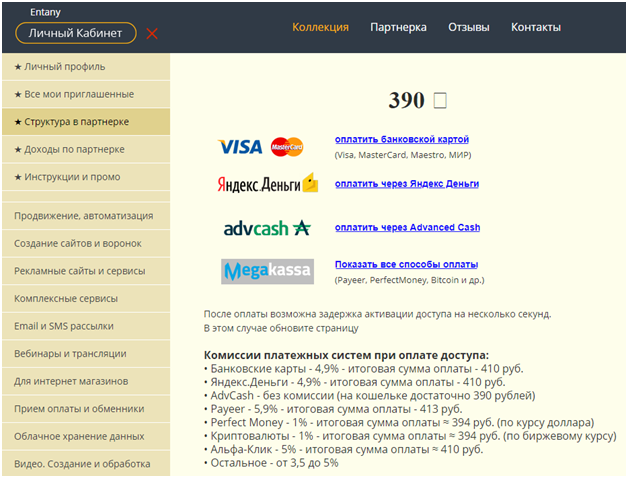This screenshot has width=628, height=478.
Task: Click the Банковские карты - 4,9% line
Action: coord(364,369)
